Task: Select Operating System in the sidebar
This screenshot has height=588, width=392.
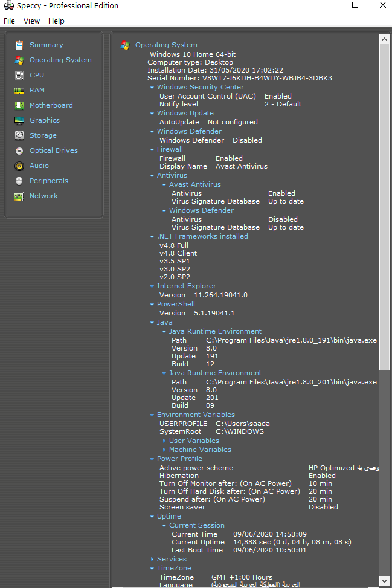Action: coord(60,60)
